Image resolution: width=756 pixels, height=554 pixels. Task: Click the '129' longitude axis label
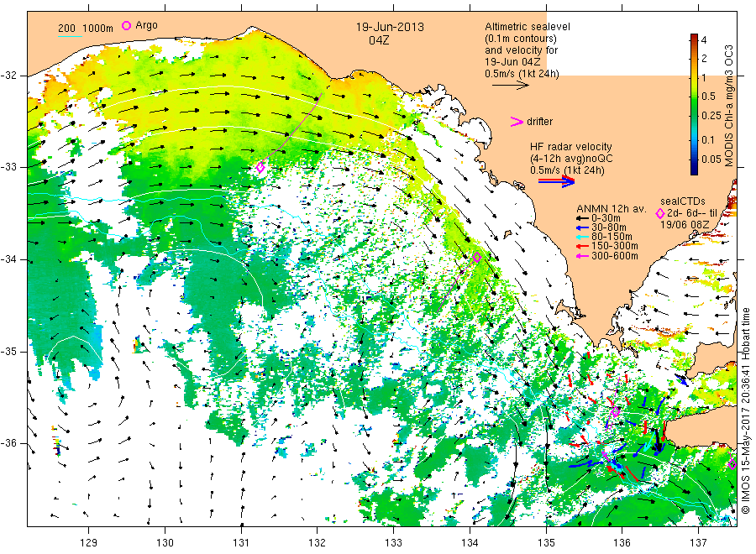89,543
